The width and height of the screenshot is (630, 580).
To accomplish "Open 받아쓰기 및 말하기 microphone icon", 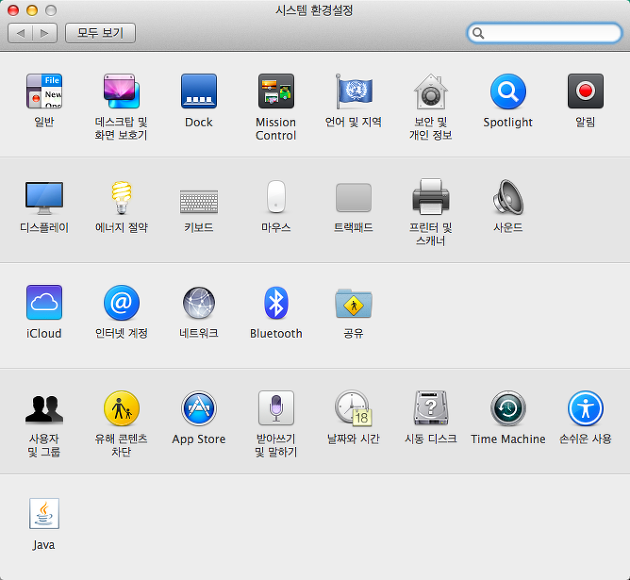I will click(276, 408).
